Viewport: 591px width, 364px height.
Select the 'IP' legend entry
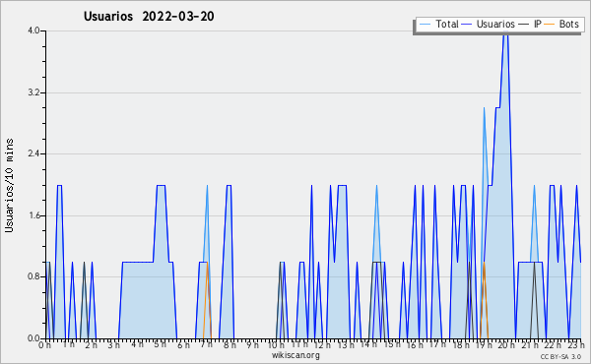pos(538,24)
